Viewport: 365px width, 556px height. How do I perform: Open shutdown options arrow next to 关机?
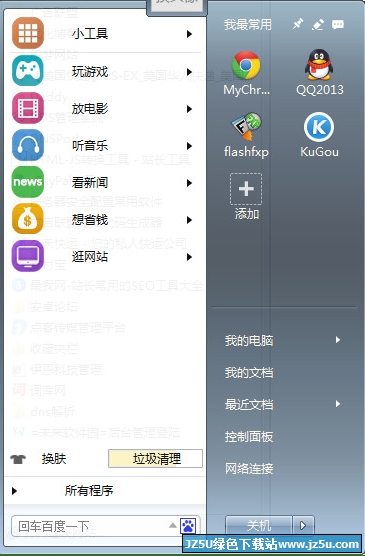(x=303, y=525)
